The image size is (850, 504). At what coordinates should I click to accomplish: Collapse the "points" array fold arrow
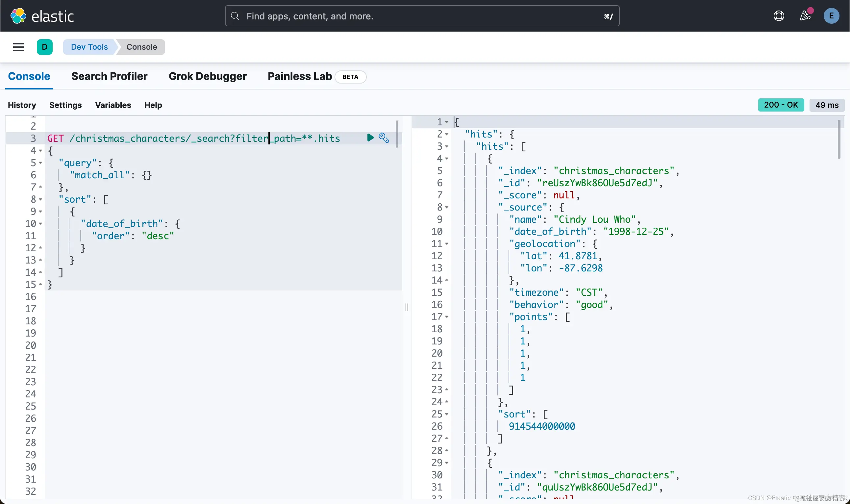447,317
